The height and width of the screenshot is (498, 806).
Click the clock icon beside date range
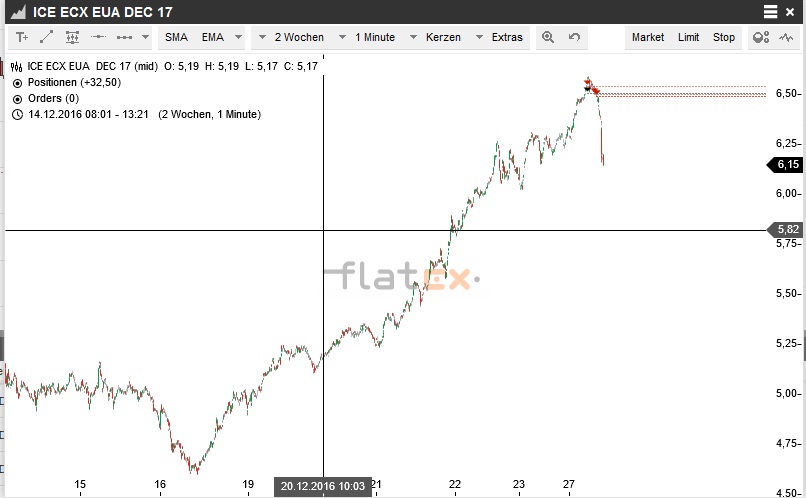[x=17, y=115]
